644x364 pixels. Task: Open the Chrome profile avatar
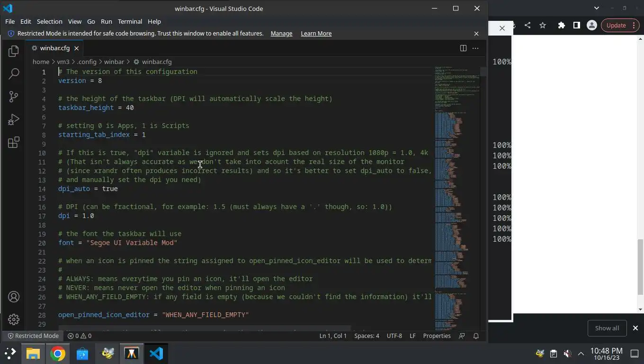tap(591, 25)
